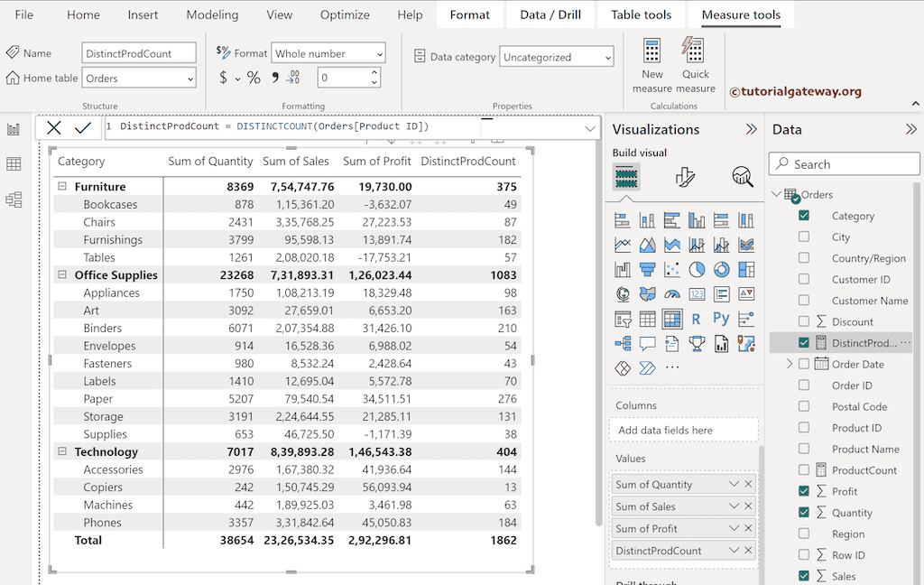924x585 pixels.
Task: Open the Python visual icon
Action: pyautogui.click(x=722, y=318)
